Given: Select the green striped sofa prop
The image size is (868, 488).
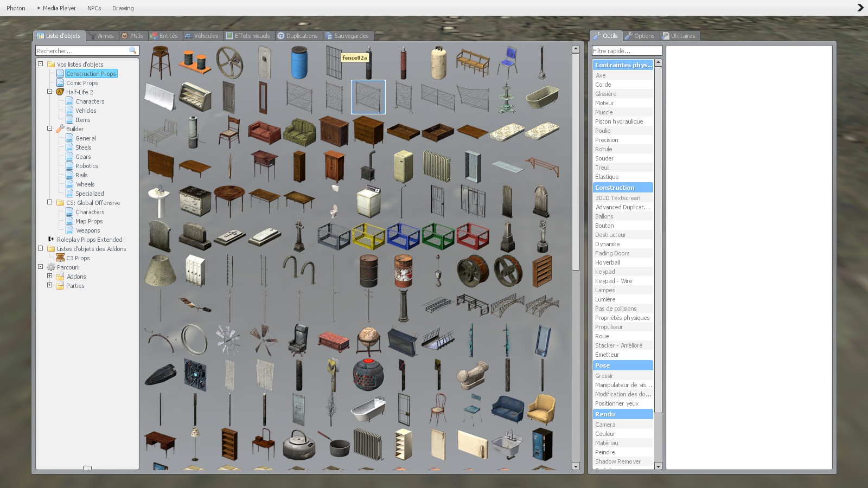Looking at the screenshot, I should point(299,132).
